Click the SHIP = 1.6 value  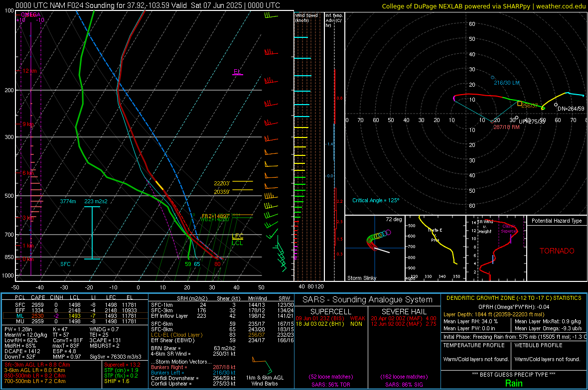pos(117,381)
